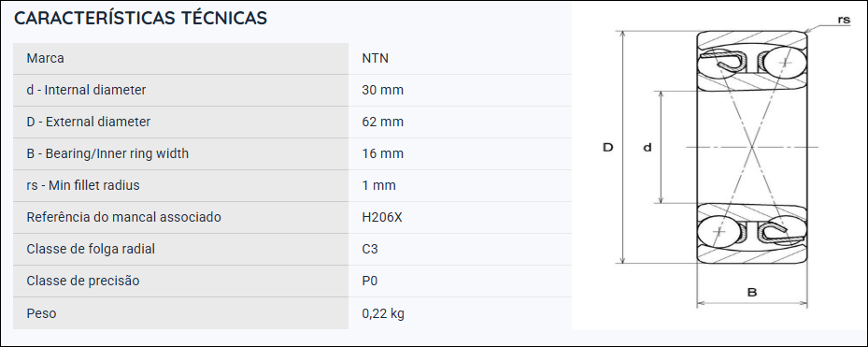Click the rs label on the diagram

coord(844,20)
